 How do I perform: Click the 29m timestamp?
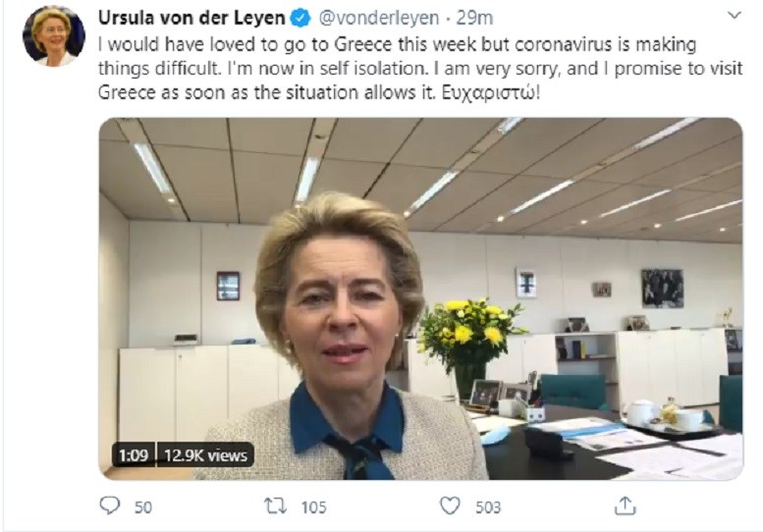point(474,18)
